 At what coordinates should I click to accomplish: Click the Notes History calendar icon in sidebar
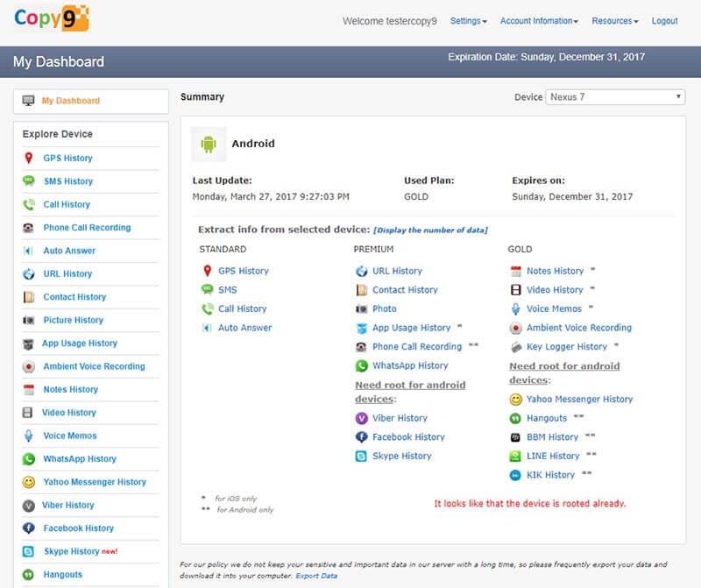point(29,389)
